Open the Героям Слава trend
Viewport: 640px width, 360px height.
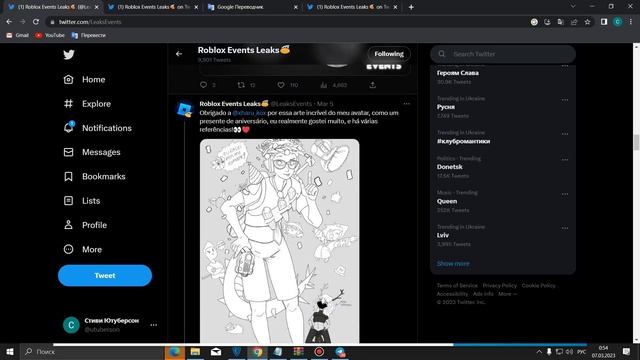pyautogui.click(x=458, y=73)
